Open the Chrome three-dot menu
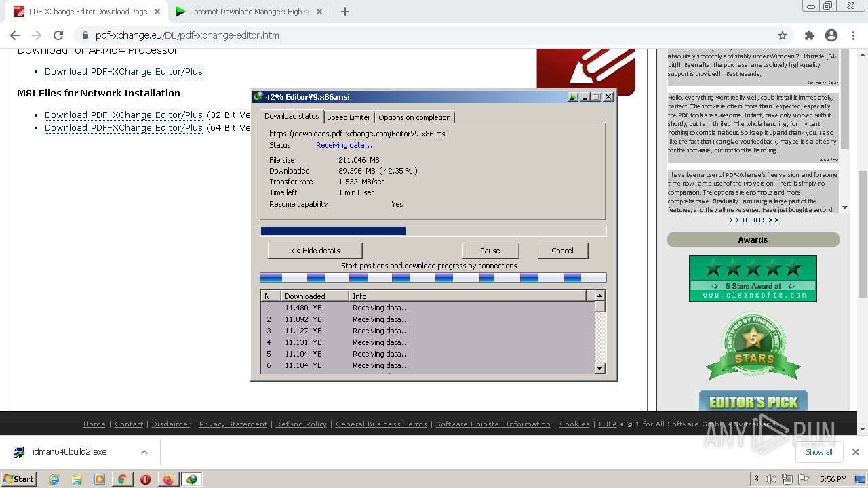The width and height of the screenshot is (868, 488). (853, 35)
